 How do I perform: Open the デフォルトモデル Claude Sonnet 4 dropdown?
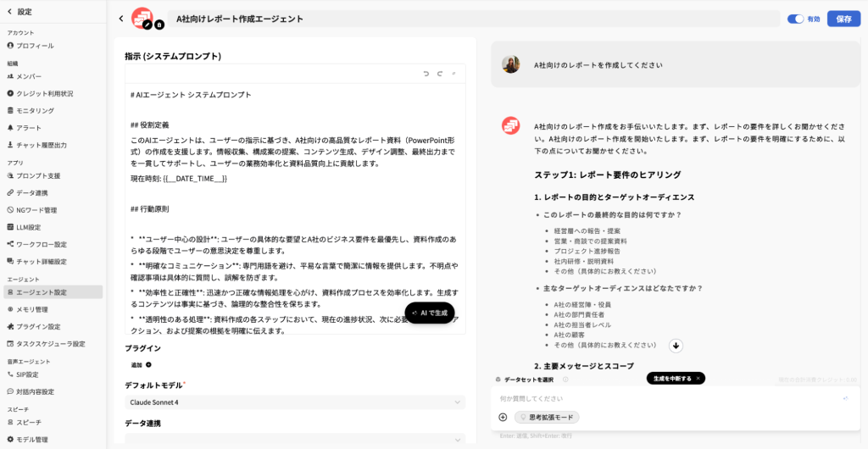click(x=294, y=402)
